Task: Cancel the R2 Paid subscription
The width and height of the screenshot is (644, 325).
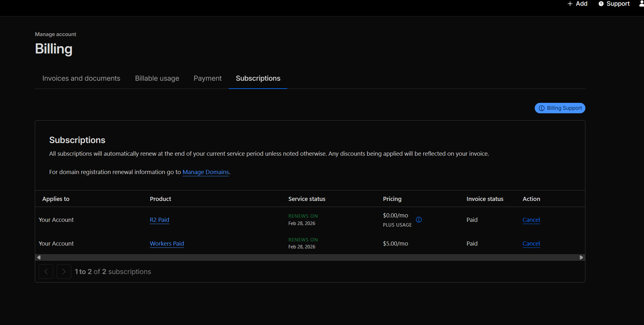Action: pyautogui.click(x=531, y=220)
